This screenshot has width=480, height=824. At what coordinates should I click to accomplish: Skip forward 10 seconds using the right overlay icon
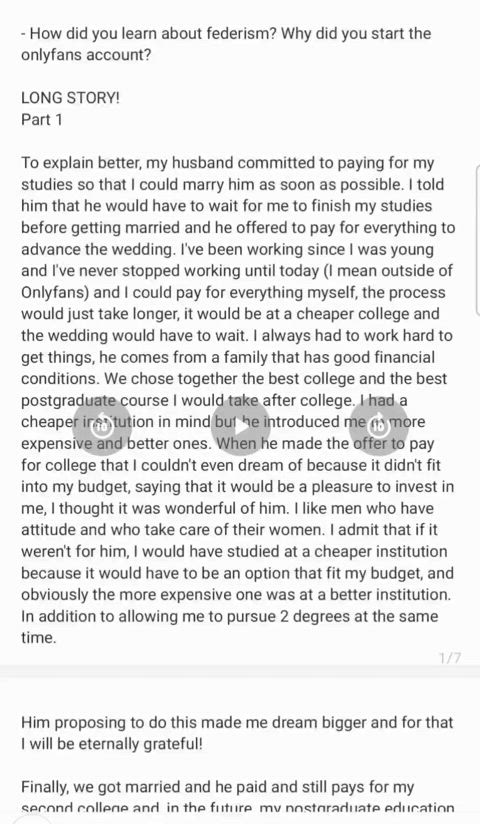[x=379, y=427]
